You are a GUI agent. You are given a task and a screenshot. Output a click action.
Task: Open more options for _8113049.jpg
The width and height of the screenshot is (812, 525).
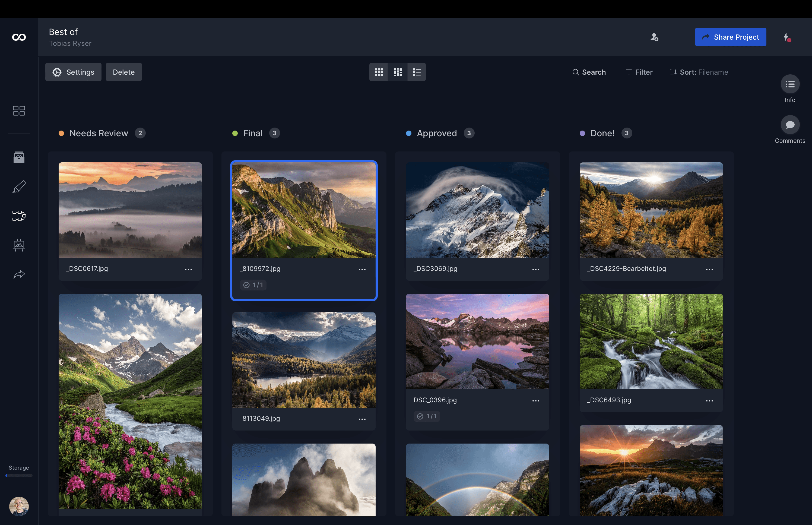tap(362, 419)
